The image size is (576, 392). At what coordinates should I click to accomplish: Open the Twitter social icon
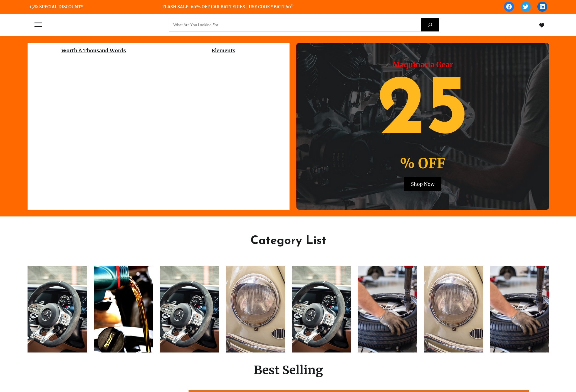click(x=525, y=7)
